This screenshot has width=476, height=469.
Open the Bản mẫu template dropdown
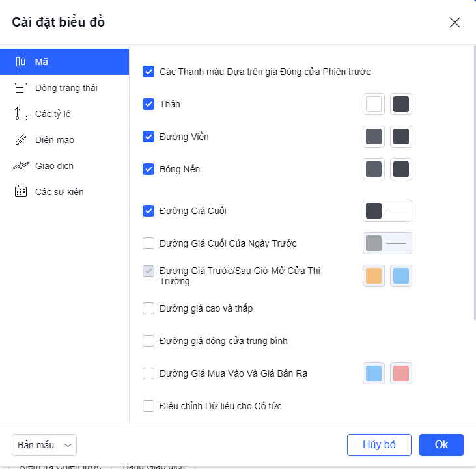coord(44,445)
